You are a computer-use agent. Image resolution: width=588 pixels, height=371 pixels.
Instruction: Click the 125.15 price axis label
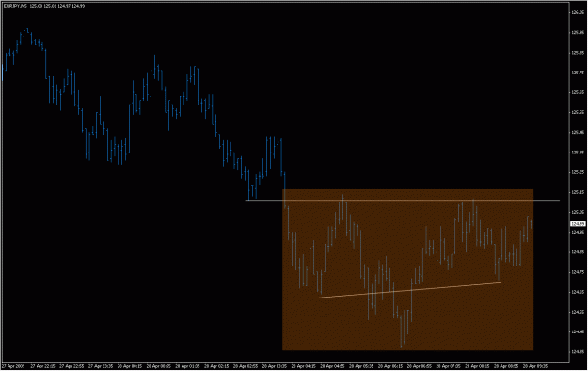[x=578, y=192]
